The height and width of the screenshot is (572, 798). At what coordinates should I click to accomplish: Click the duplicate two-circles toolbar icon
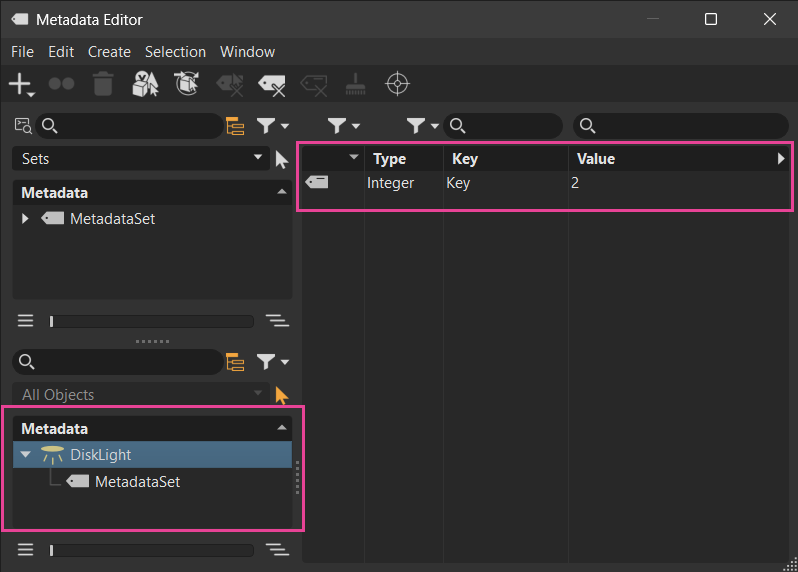tap(62, 83)
